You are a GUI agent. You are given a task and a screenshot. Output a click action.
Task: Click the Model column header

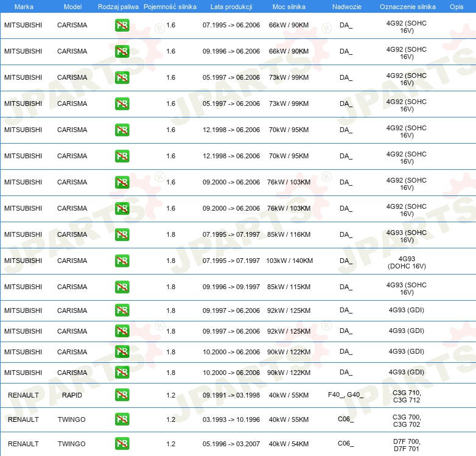[x=72, y=7]
